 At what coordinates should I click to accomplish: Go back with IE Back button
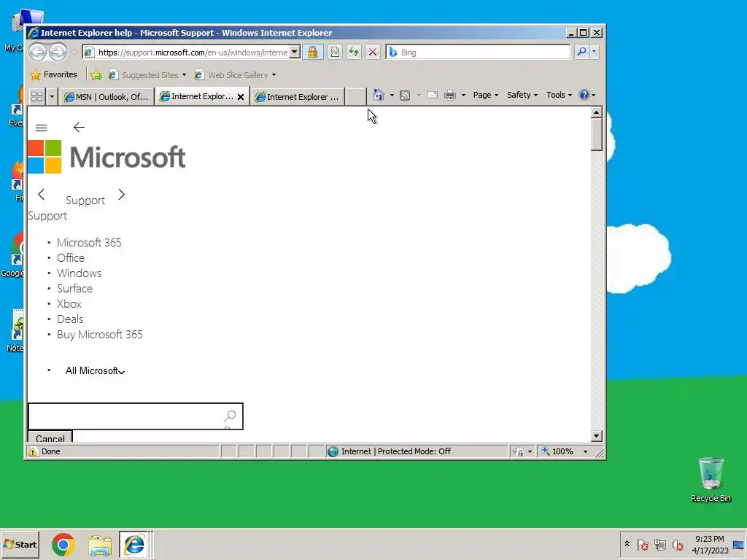click(x=38, y=52)
